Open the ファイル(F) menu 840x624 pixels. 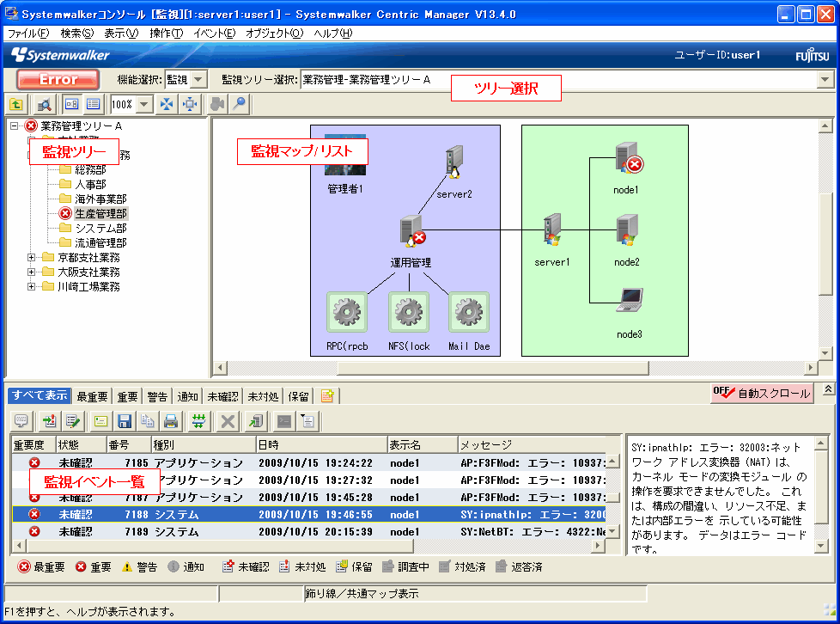28,34
